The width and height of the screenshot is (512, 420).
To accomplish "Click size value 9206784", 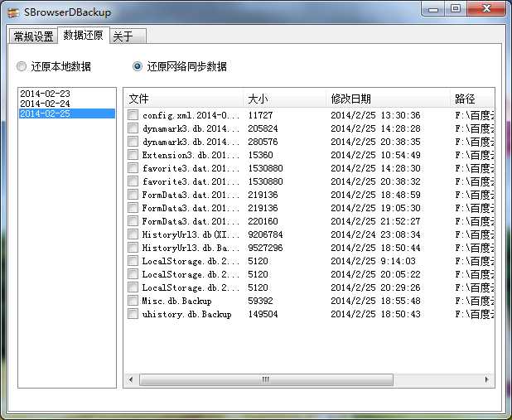I will tap(265, 234).
